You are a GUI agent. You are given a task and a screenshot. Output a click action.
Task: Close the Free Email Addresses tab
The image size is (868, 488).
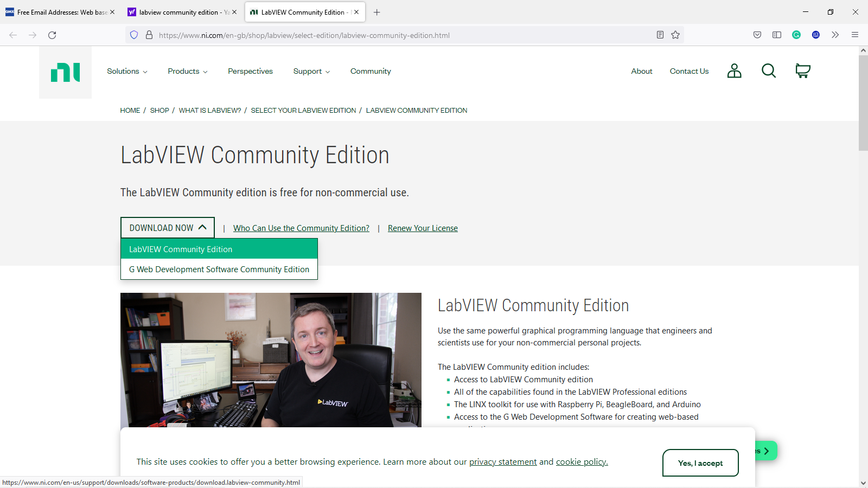112,12
